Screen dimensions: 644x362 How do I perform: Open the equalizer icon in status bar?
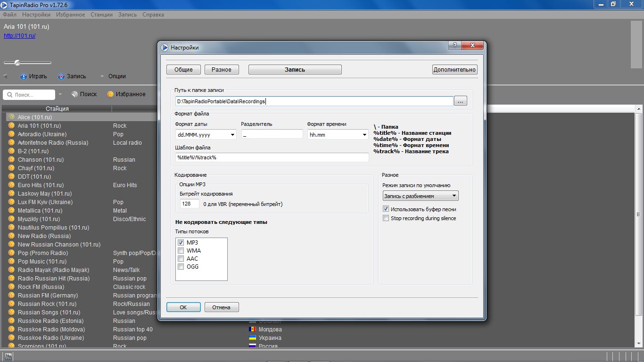[x=8, y=356]
